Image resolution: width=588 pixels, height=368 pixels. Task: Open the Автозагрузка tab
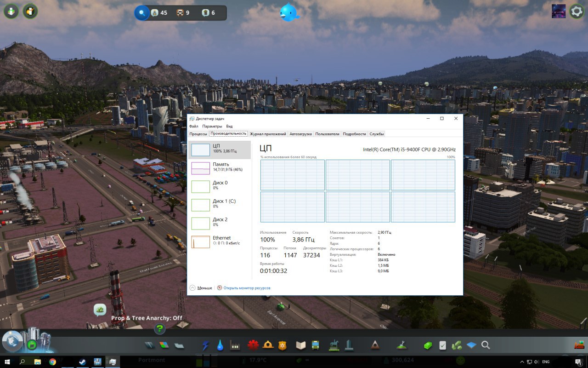click(x=301, y=134)
